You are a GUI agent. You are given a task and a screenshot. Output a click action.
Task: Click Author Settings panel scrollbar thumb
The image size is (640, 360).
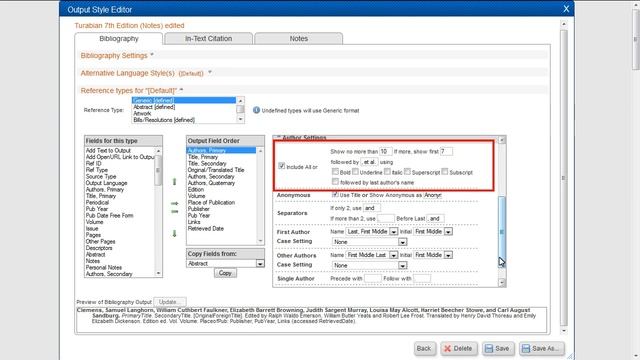(502, 231)
